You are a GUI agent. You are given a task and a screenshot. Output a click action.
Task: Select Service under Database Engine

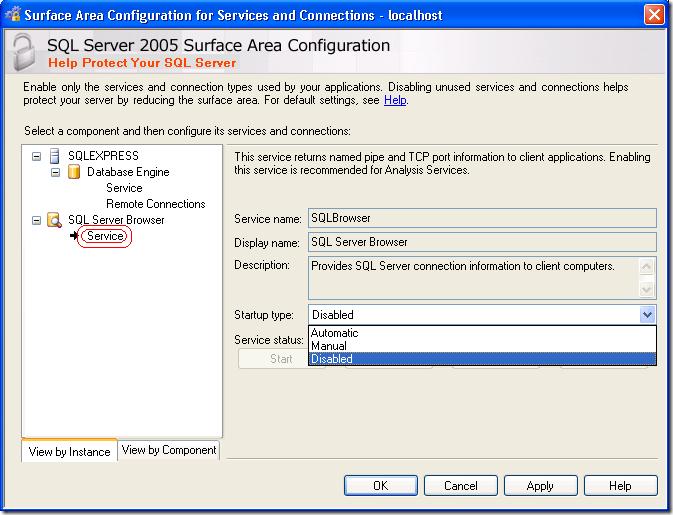[x=124, y=188]
